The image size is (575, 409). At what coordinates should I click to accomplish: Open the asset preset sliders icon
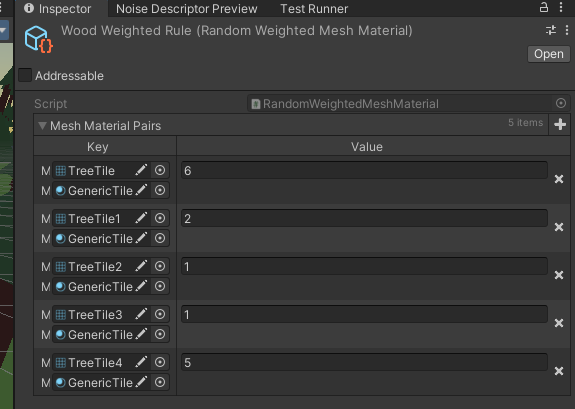click(x=551, y=30)
